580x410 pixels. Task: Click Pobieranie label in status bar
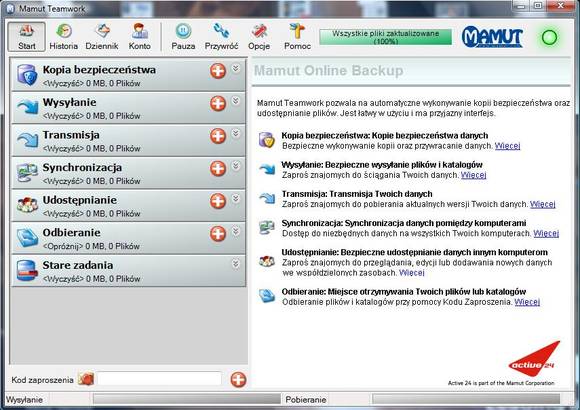click(306, 400)
